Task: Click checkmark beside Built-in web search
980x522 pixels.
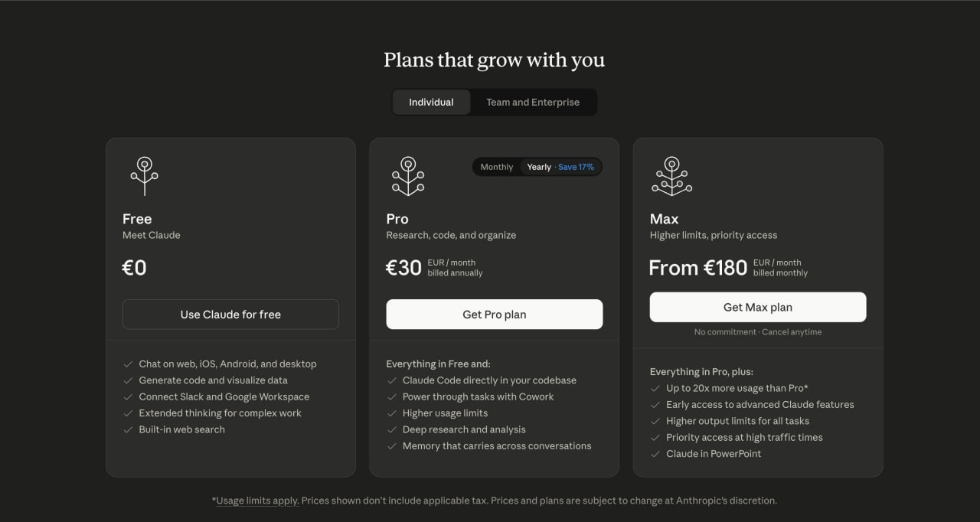Action: [x=128, y=429]
